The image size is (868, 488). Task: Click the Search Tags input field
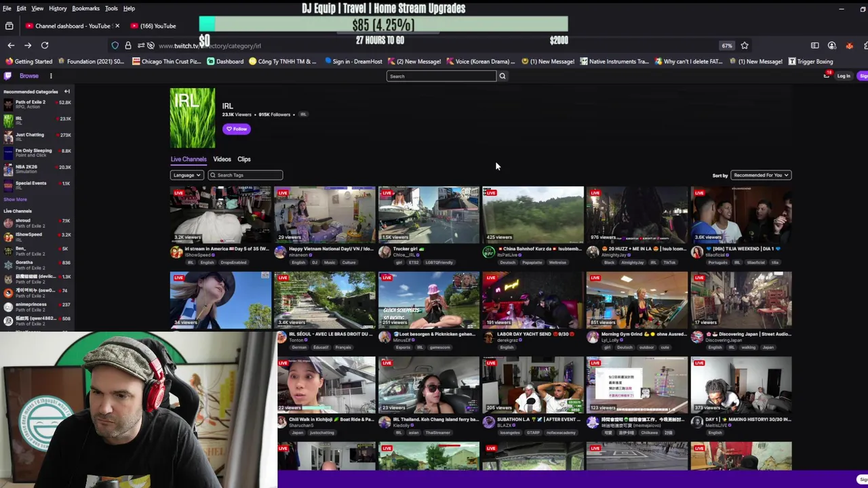click(x=245, y=175)
